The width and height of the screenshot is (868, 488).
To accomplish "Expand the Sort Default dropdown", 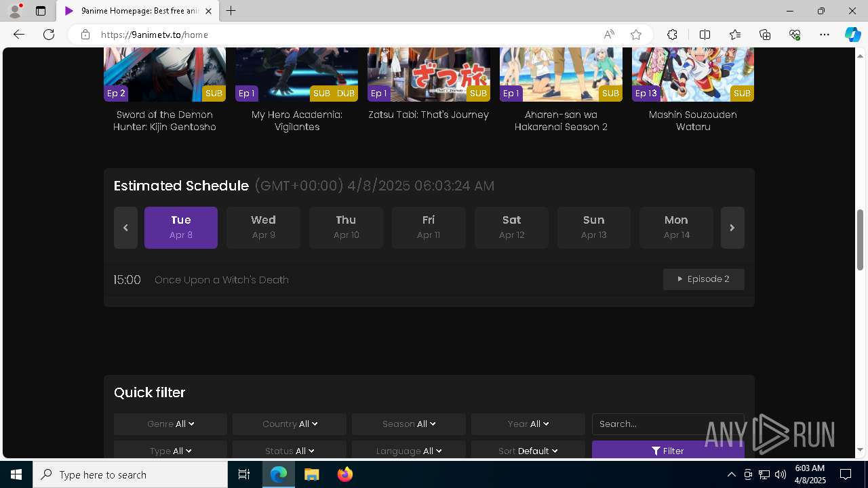I will pyautogui.click(x=528, y=450).
